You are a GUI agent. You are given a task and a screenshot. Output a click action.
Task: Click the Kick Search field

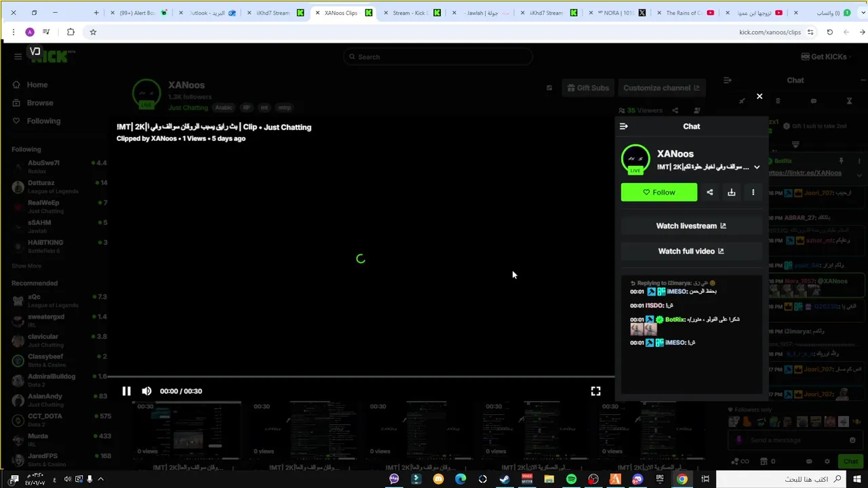click(x=437, y=57)
